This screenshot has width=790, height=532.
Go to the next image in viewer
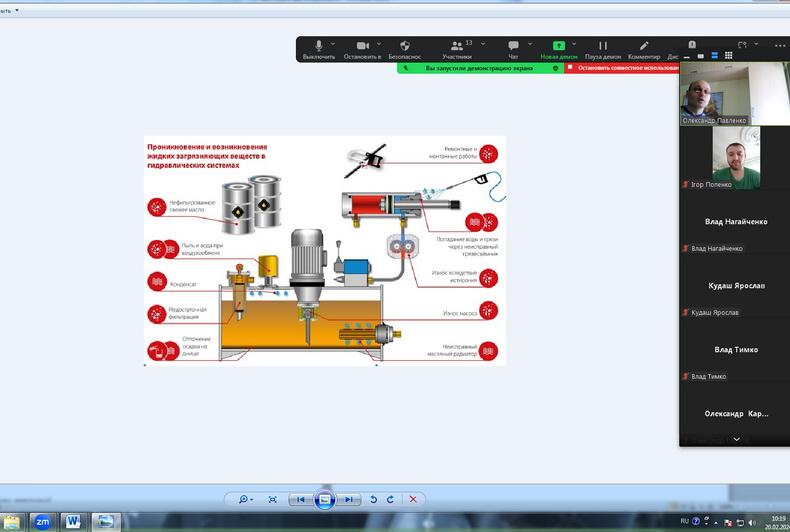click(x=348, y=499)
